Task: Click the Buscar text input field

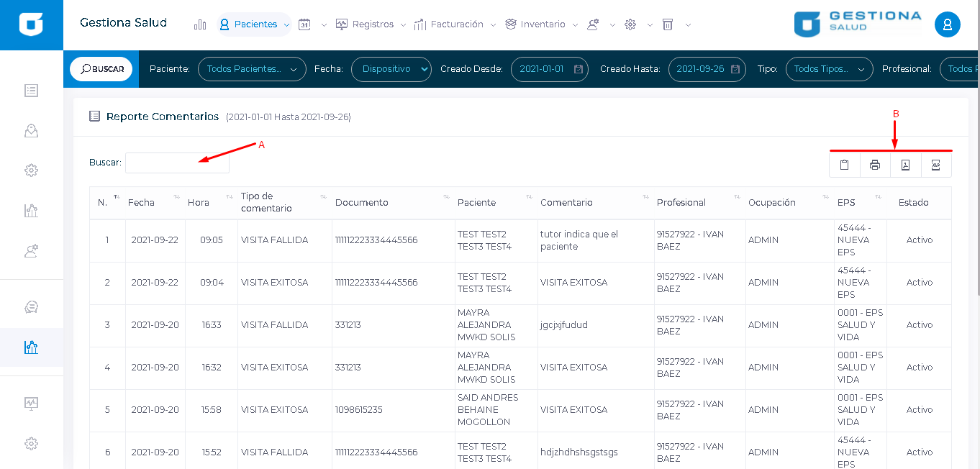Action: [x=177, y=163]
